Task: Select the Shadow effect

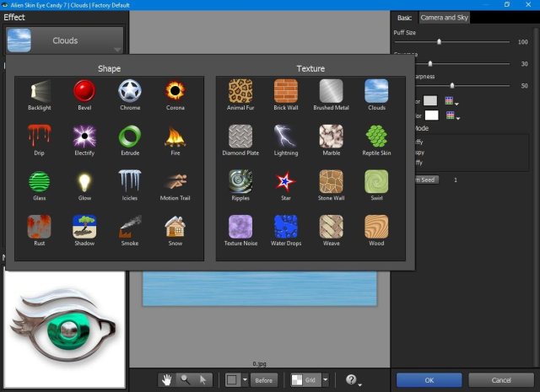Action: point(84,227)
